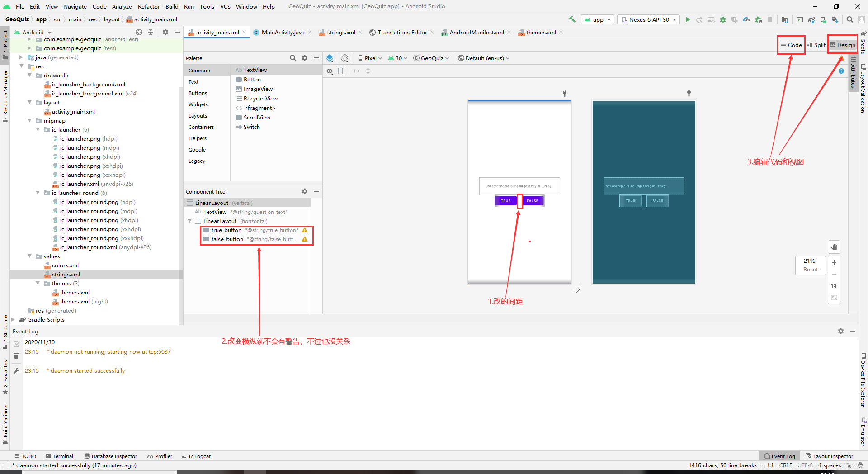Open the app run configuration dropdown

(598, 19)
